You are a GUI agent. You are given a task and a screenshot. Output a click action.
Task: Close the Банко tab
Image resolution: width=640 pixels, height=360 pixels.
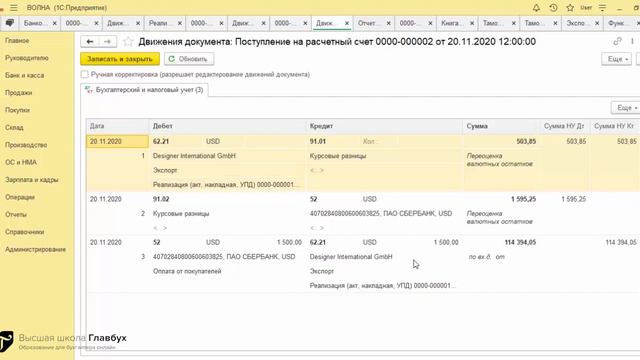click(x=54, y=23)
